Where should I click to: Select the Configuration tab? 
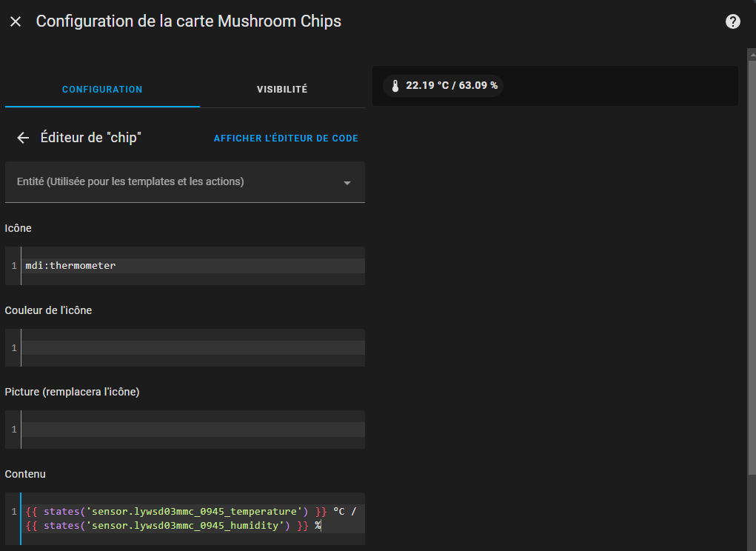click(102, 89)
